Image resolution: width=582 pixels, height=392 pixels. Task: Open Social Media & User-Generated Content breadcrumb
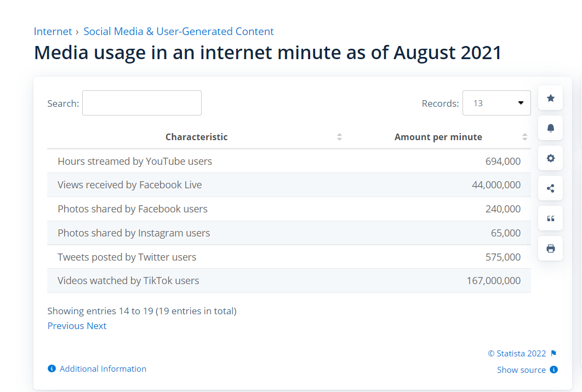point(179,31)
